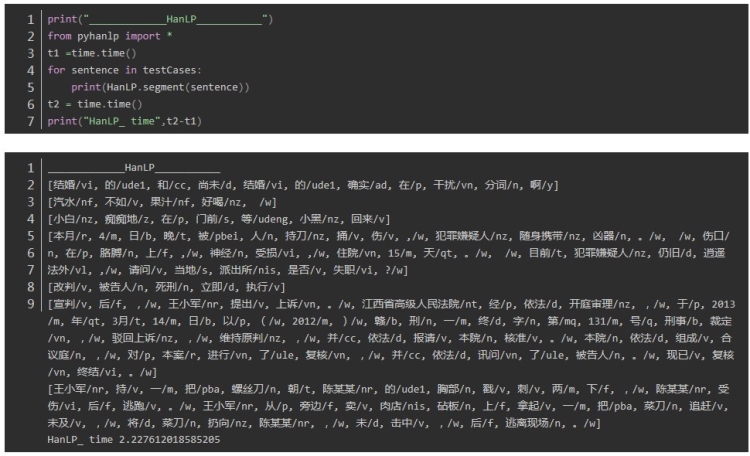Click line number 4 in code block

tap(31, 70)
